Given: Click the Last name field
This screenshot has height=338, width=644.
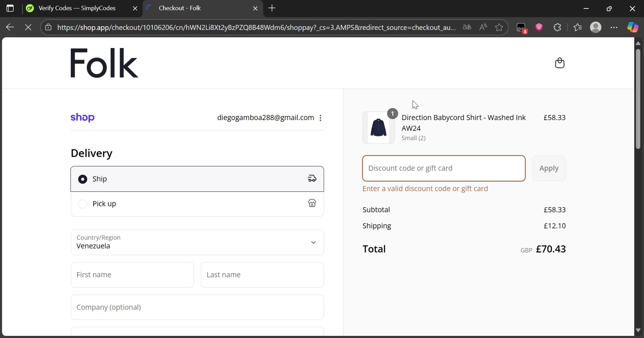Looking at the screenshot, I should 262,275.
